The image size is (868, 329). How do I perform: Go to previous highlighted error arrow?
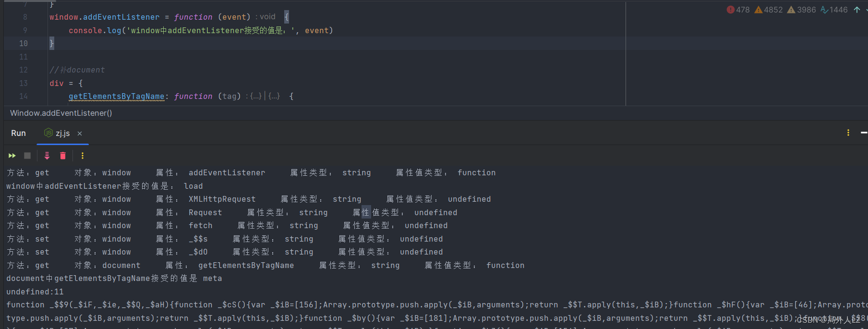[x=857, y=10]
